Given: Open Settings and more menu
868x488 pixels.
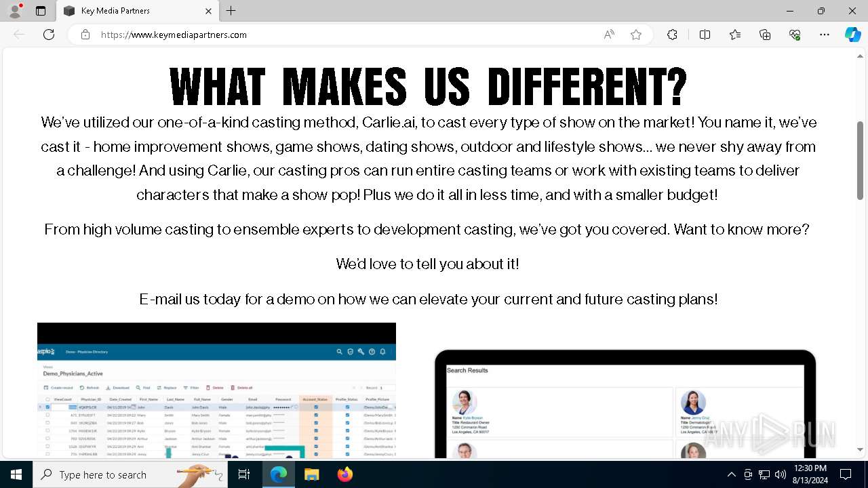Looking at the screenshot, I should [825, 35].
